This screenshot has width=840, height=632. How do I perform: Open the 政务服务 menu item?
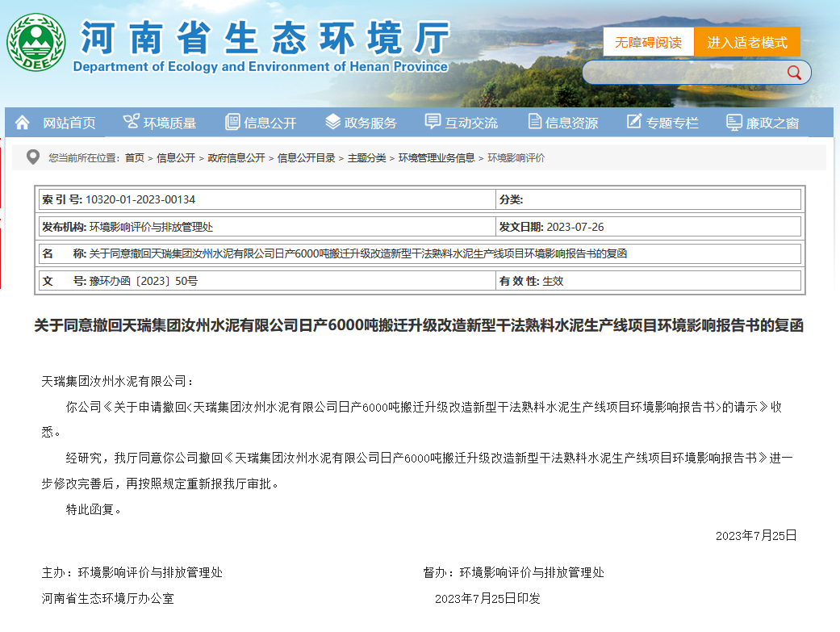click(370, 123)
